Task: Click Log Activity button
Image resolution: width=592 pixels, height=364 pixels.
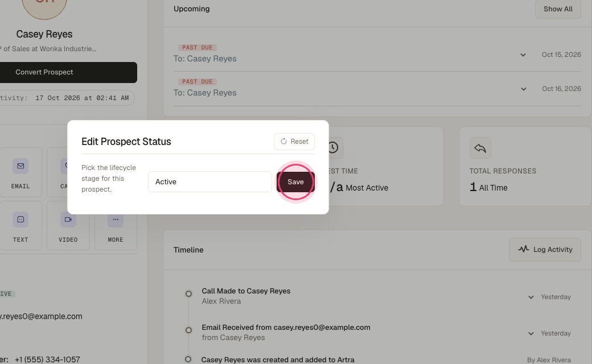Action: tap(545, 250)
